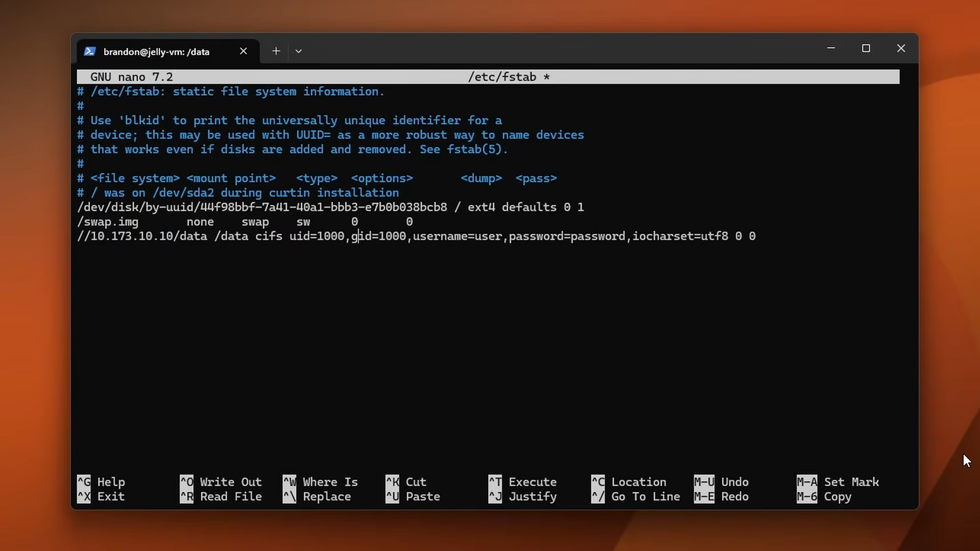Open nano Help via the ^G shortcut

110,482
